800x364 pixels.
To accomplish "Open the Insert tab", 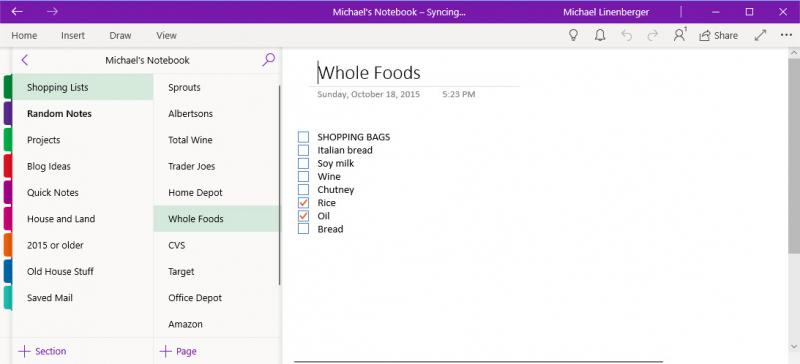I will (73, 36).
